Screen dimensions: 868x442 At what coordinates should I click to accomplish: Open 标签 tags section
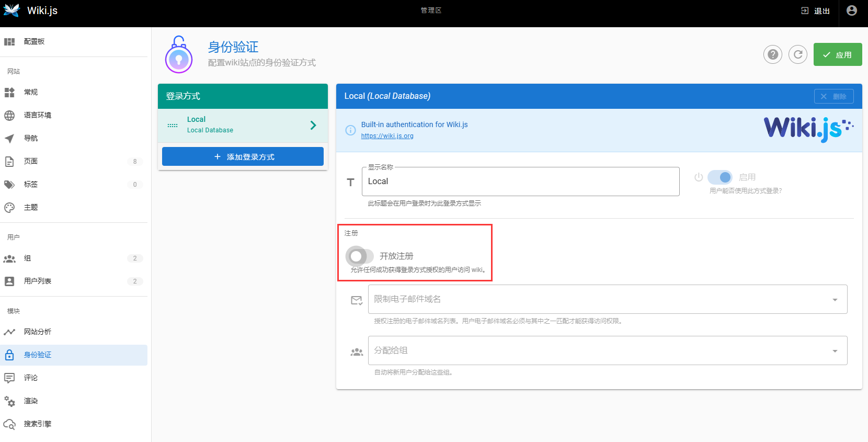coord(74,184)
